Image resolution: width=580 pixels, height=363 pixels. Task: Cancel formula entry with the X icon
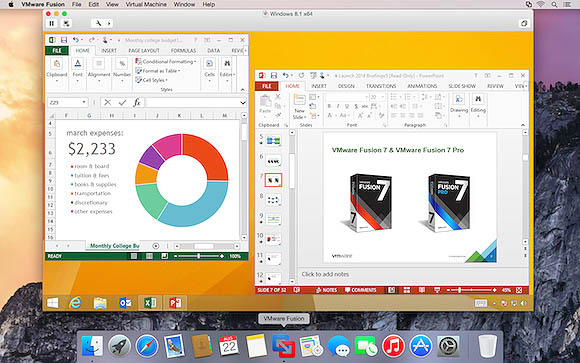point(108,102)
